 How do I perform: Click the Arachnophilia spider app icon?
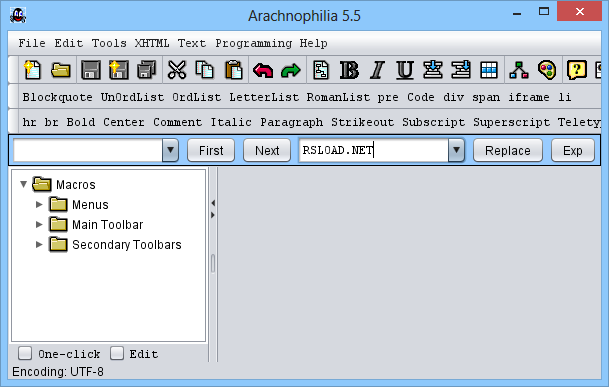click(x=18, y=16)
